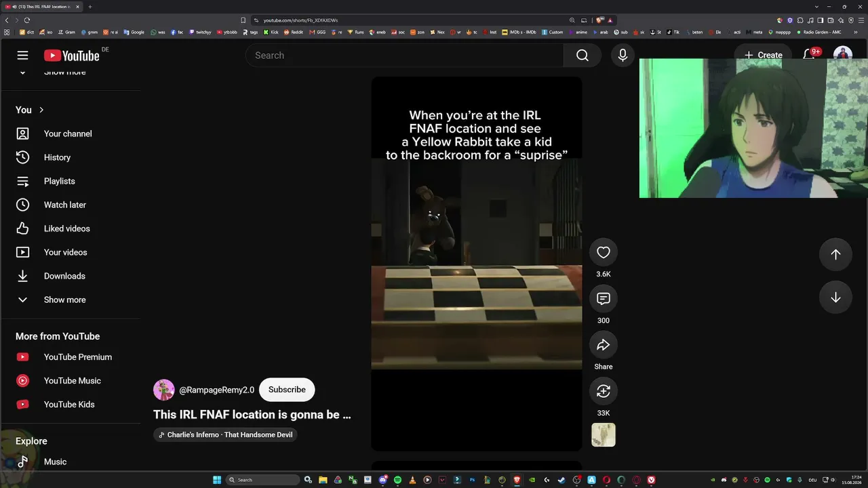Play the Short video in the player
Viewport: 868px width, 488px height.
coord(477,264)
